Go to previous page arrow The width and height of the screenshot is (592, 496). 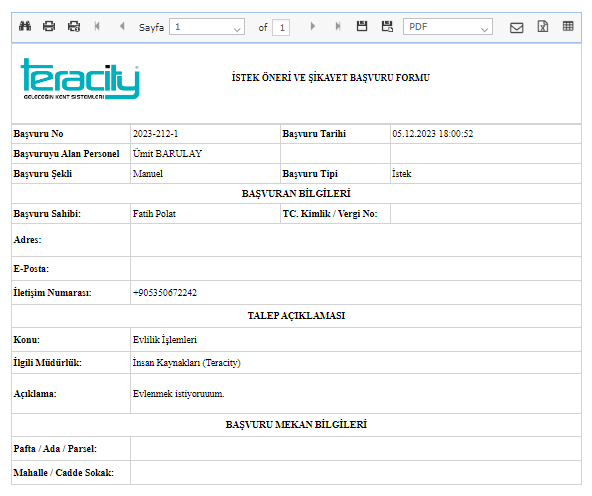click(x=122, y=26)
